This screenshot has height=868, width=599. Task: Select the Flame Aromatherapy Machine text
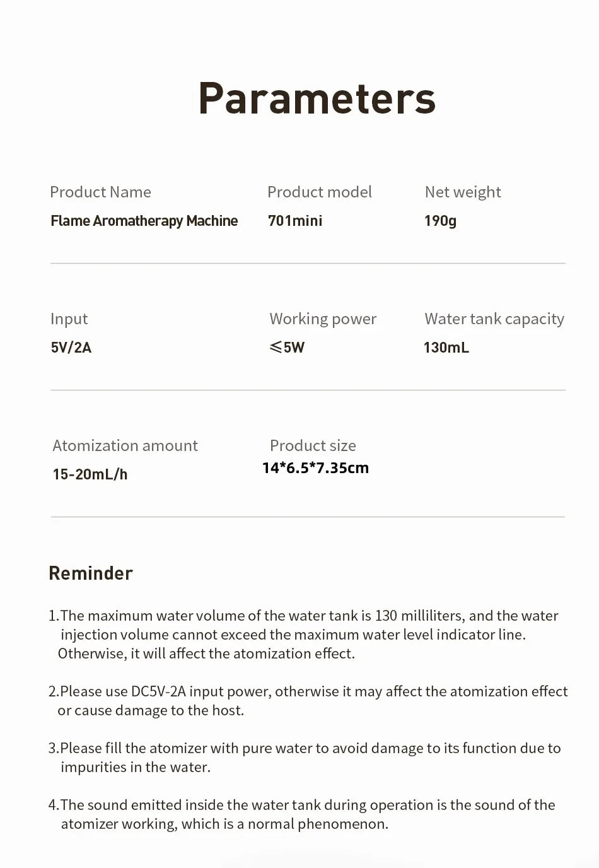144,221
